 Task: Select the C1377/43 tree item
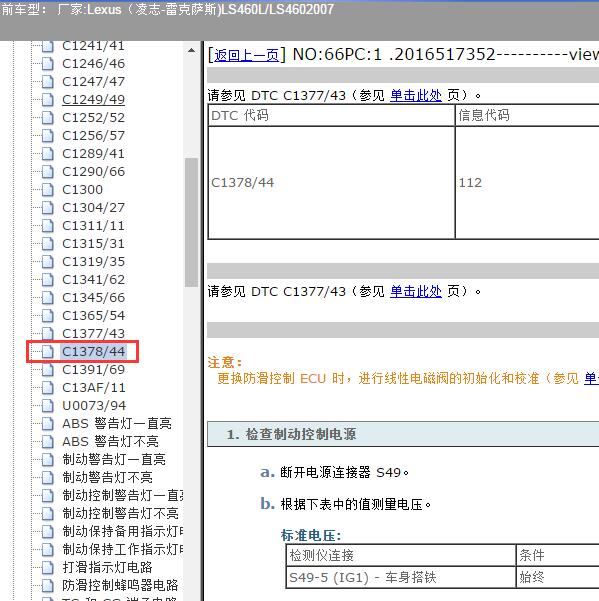pyautogui.click(x=94, y=334)
